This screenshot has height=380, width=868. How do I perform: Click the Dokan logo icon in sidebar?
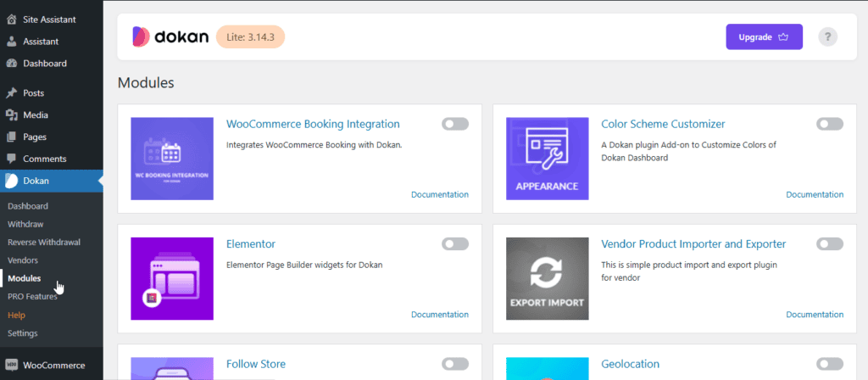coord(11,181)
